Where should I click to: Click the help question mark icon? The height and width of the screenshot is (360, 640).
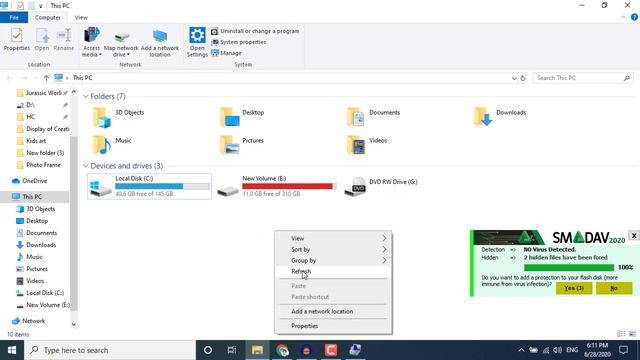pos(634,17)
